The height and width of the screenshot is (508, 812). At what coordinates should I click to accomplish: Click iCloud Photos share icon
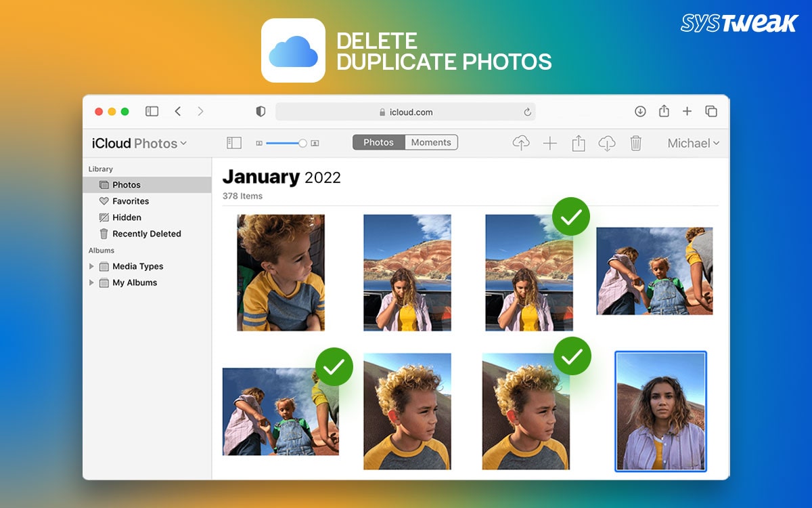[579, 143]
